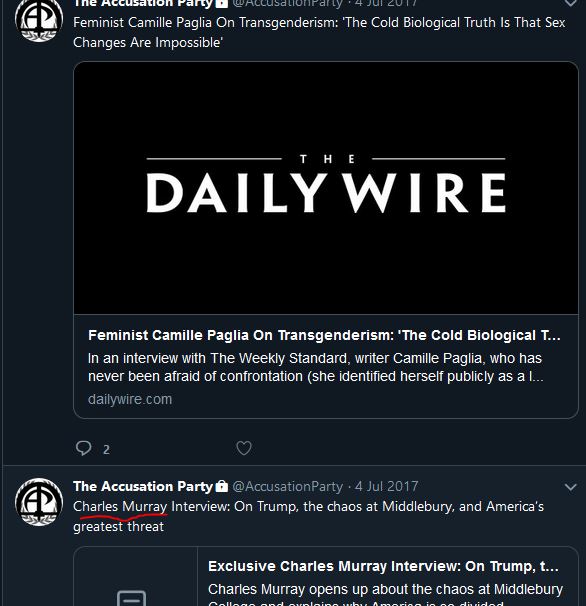Viewport: 586px width, 606px height.
Task: Open dailywire.com link in card
Action: point(130,399)
